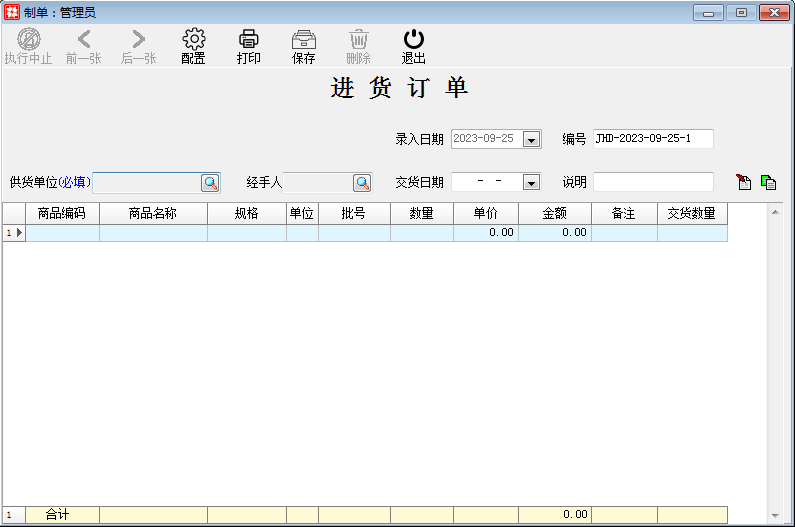Focus the 说明 description input field
795x527 pixels.
pos(653,182)
